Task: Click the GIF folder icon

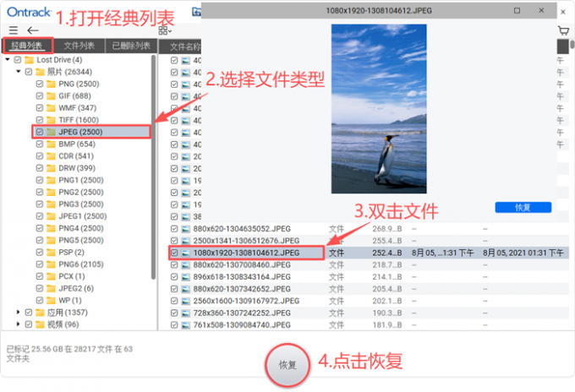Action: click(x=51, y=96)
